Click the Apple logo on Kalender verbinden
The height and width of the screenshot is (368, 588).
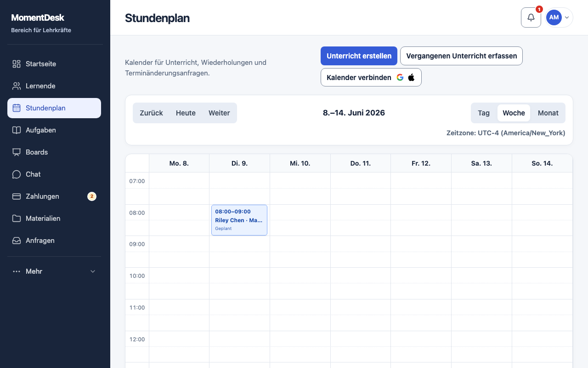point(411,77)
